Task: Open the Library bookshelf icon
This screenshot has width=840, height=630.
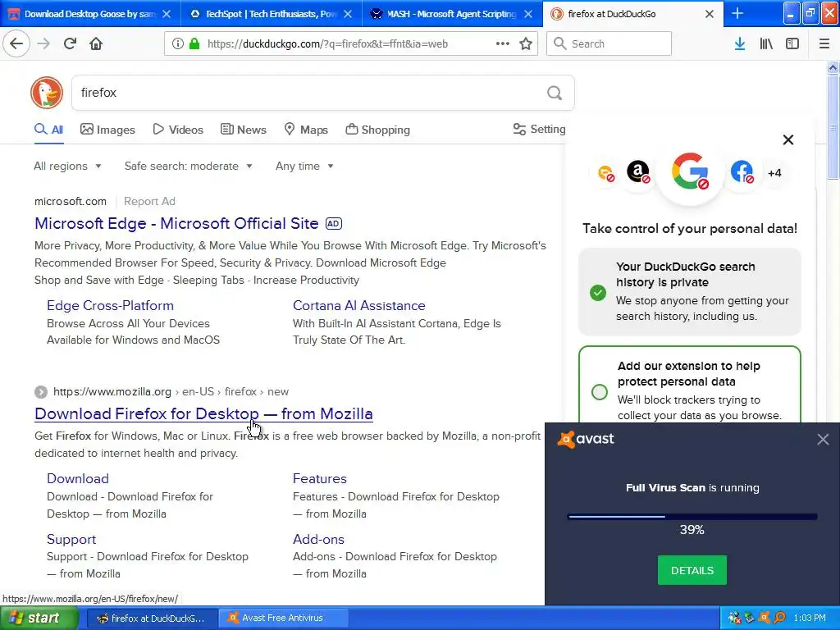Action: coord(766,43)
